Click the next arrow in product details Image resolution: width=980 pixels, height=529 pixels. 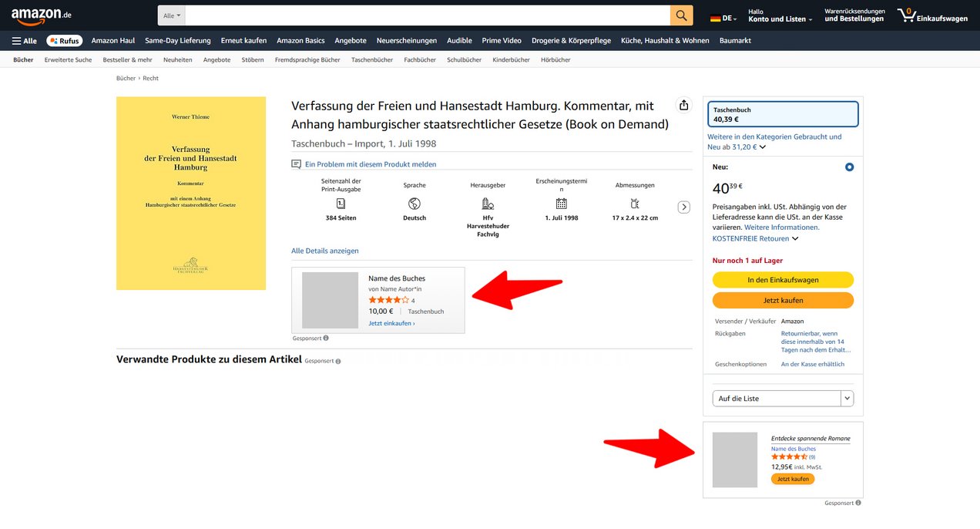tap(683, 207)
